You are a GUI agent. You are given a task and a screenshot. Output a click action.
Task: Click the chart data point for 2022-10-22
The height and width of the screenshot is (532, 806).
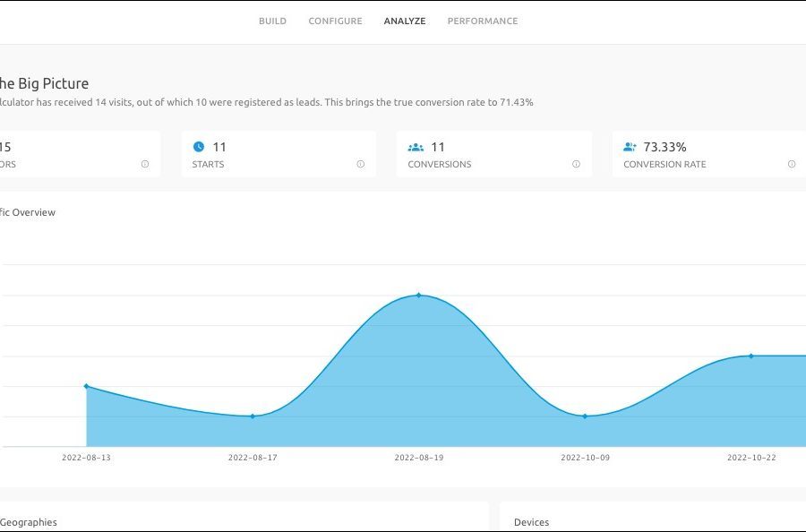point(750,356)
